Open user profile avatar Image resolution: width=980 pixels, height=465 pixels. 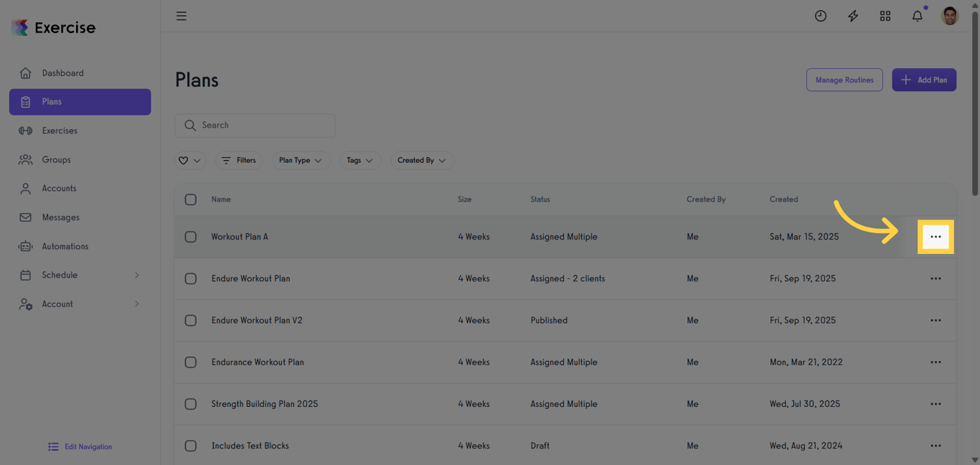tap(950, 16)
